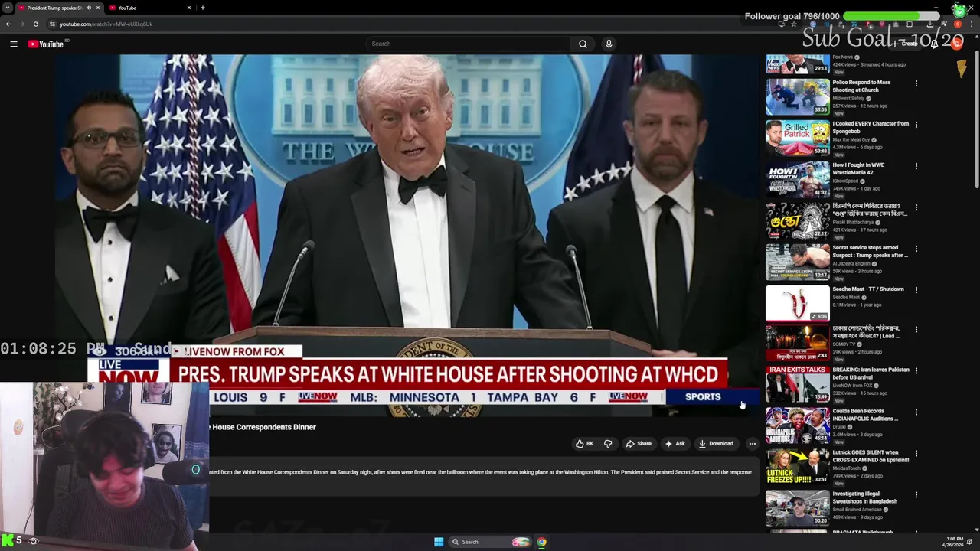Close the second YouTube tab
The width and height of the screenshot is (980, 551).
(x=189, y=8)
